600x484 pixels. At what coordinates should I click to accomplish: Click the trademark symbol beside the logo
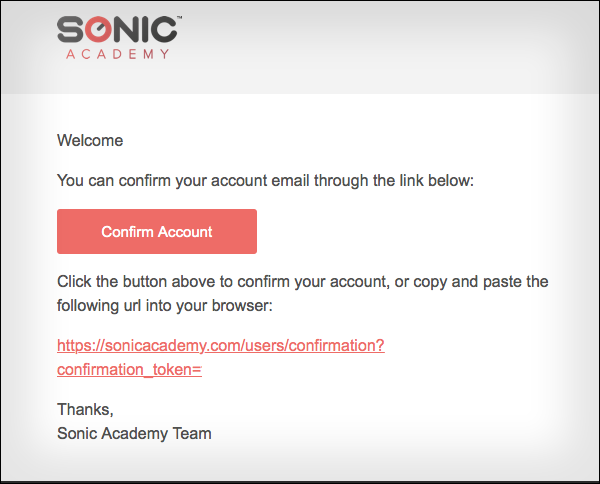point(179,17)
